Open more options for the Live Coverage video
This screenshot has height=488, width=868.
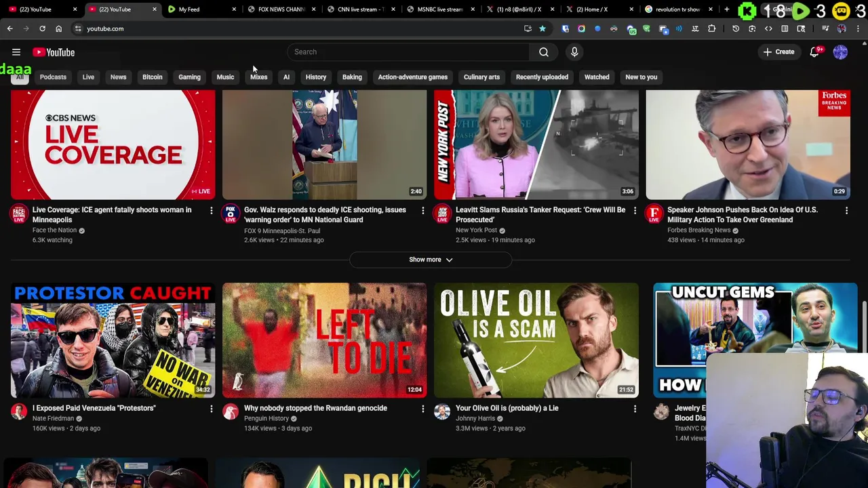(211, 211)
